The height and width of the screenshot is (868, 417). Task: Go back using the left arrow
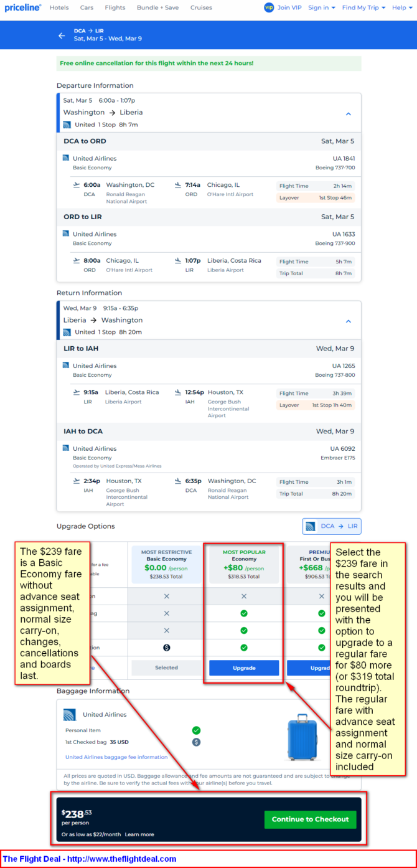(62, 35)
